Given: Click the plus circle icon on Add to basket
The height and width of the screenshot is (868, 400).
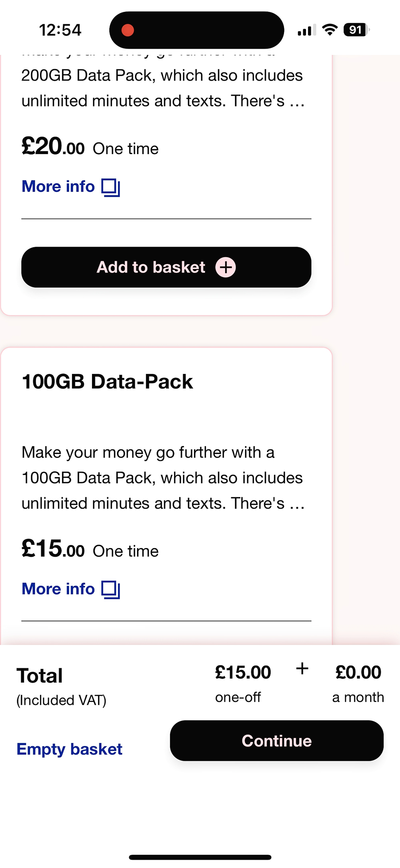Looking at the screenshot, I should 226,267.
